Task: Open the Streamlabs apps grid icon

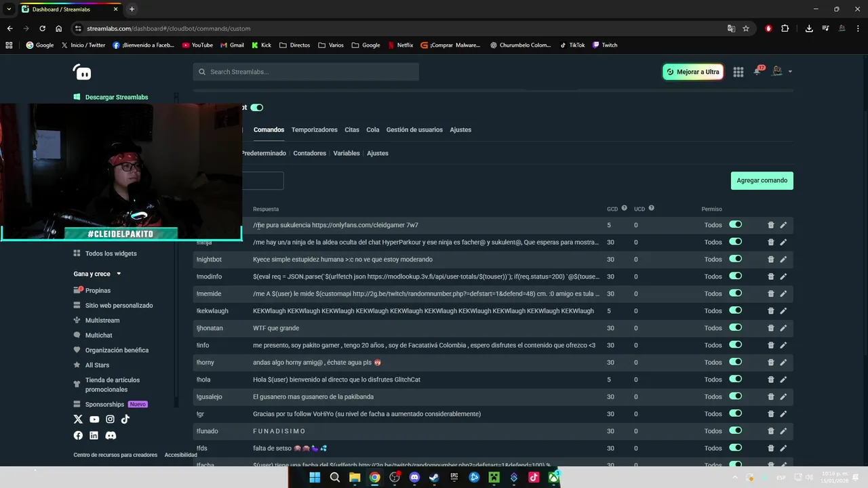Action: [738, 72]
